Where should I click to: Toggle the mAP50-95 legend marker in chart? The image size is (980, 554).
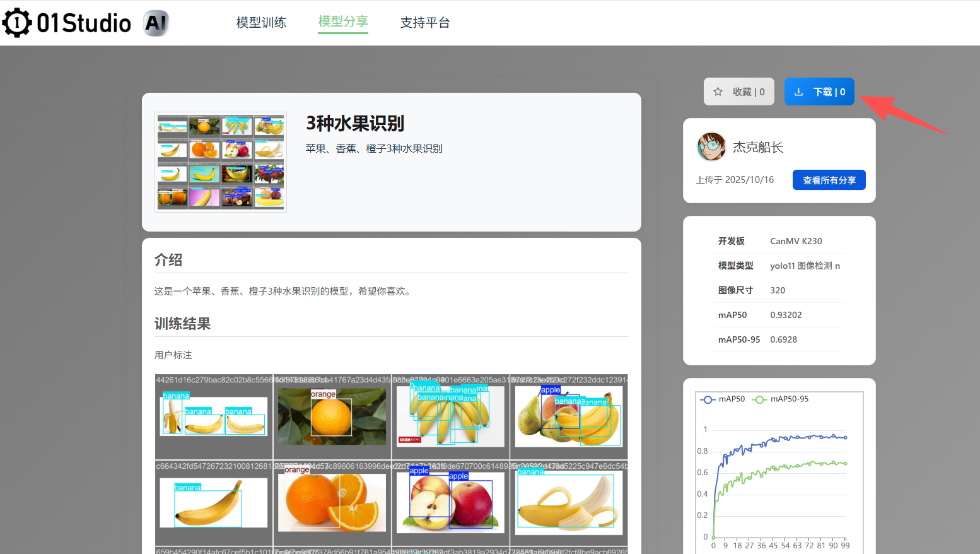[759, 399]
